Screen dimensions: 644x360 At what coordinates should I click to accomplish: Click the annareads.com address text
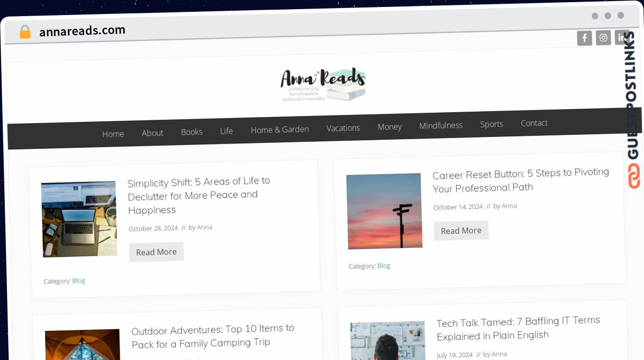tap(82, 31)
